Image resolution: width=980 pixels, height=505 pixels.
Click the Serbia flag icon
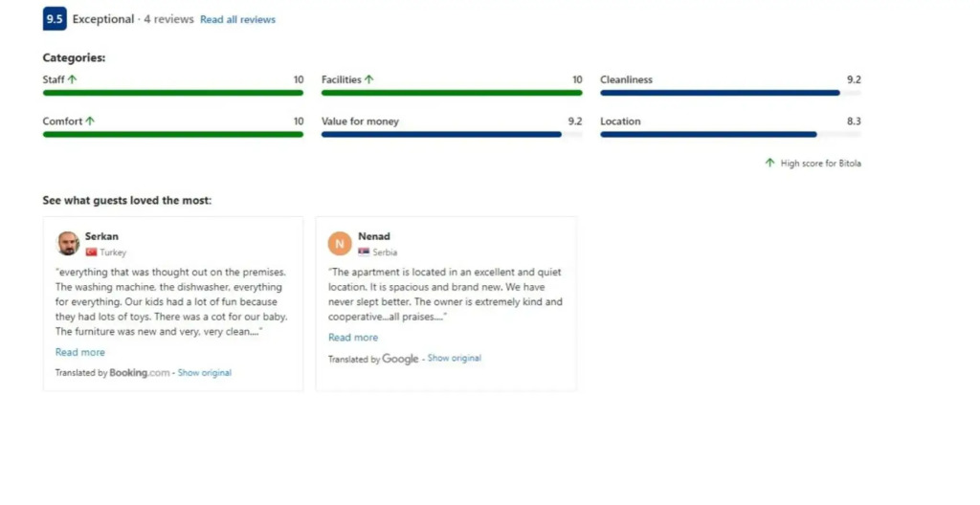pos(364,252)
